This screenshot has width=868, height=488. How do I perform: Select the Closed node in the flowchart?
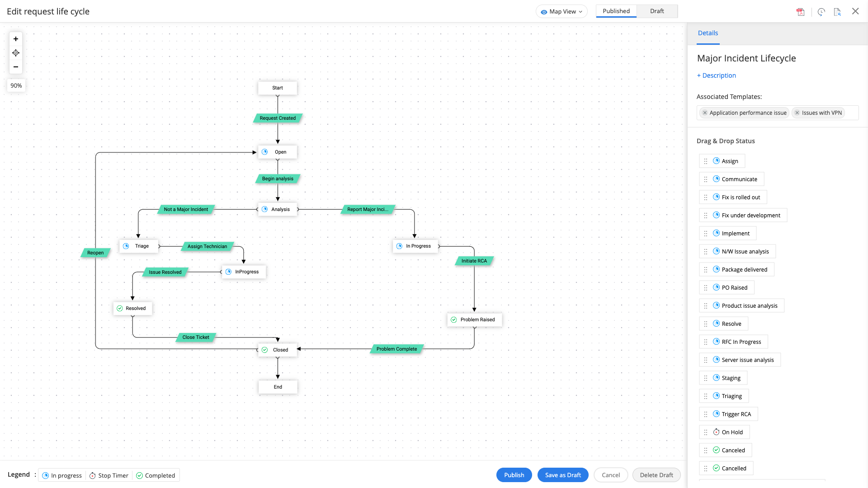tap(278, 350)
